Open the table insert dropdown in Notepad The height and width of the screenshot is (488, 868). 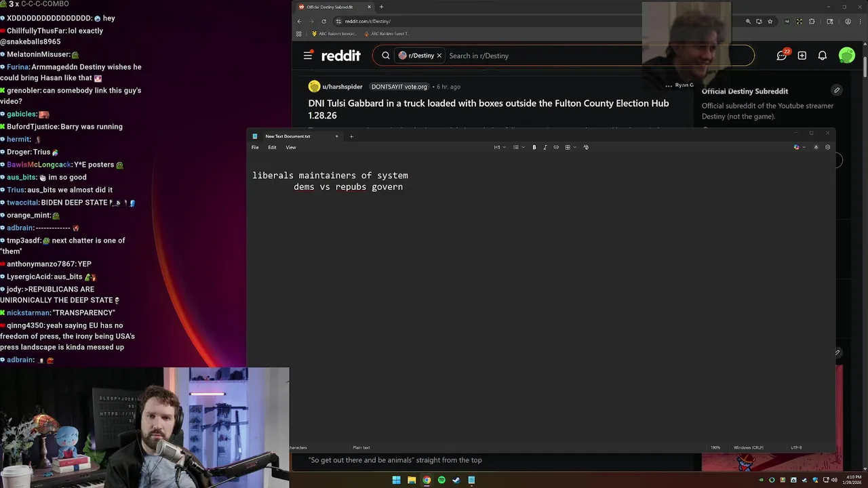(570, 147)
